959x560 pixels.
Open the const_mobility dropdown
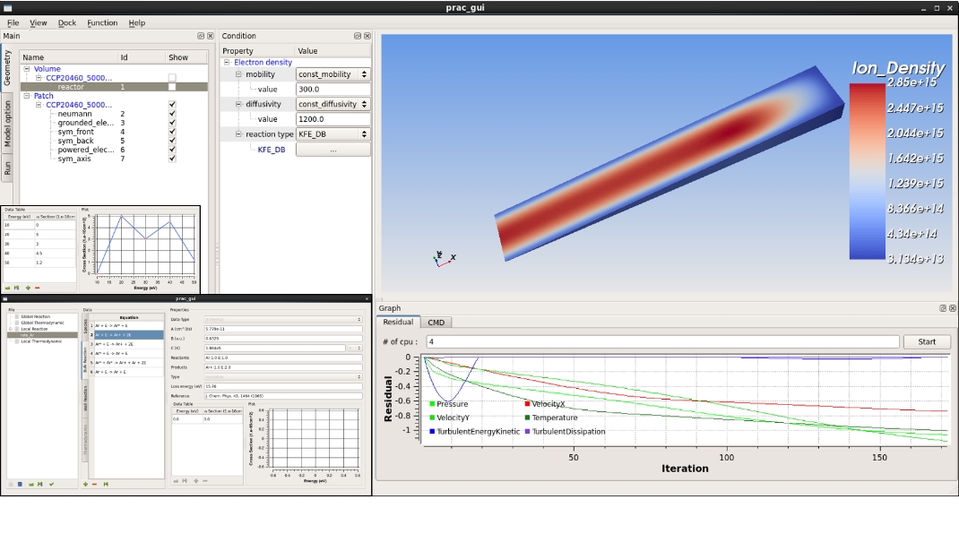(333, 75)
